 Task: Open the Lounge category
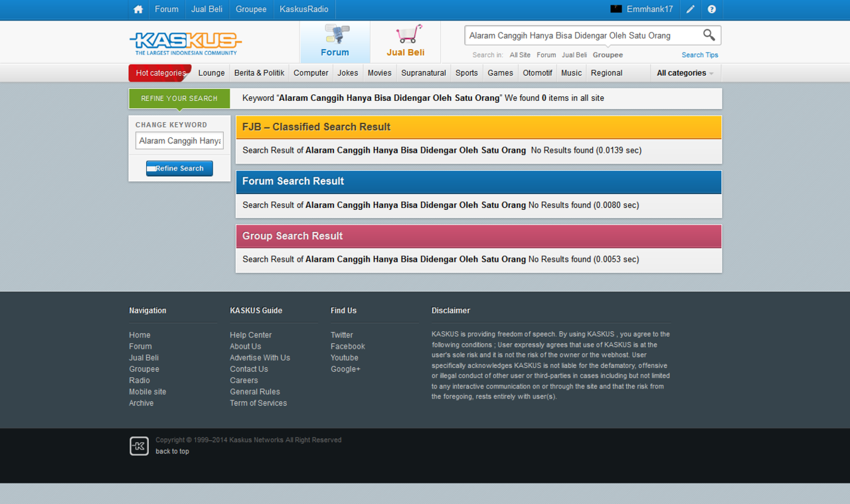pyautogui.click(x=211, y=73)
